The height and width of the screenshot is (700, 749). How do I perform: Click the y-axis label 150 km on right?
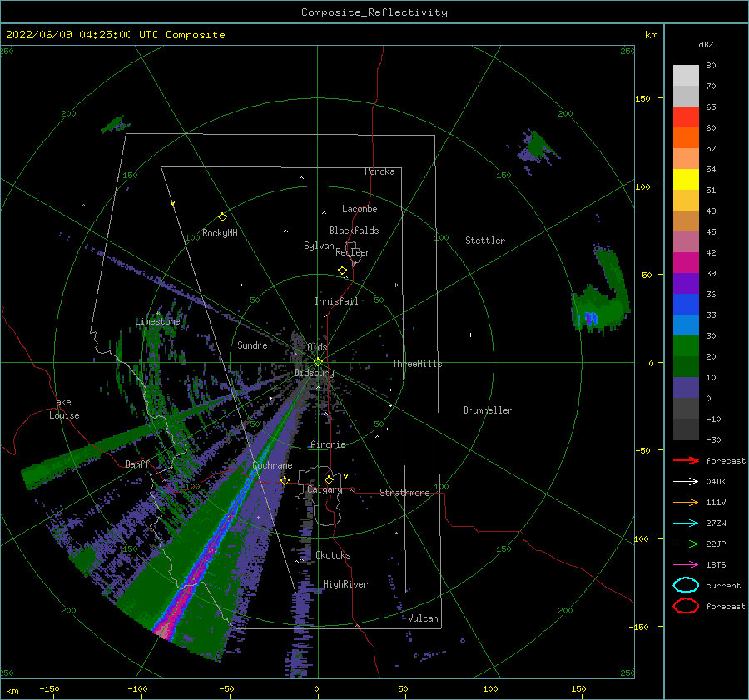tap(643, 98)
